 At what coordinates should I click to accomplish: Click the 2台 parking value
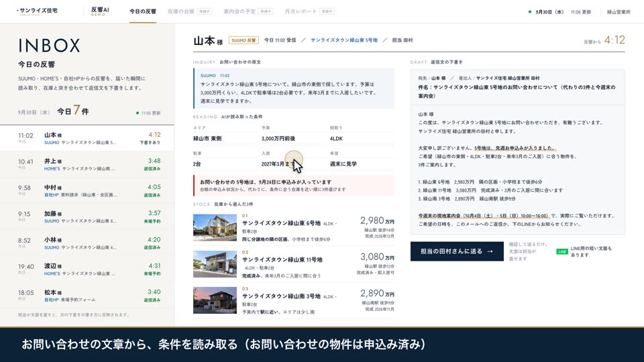pos(197,164)
